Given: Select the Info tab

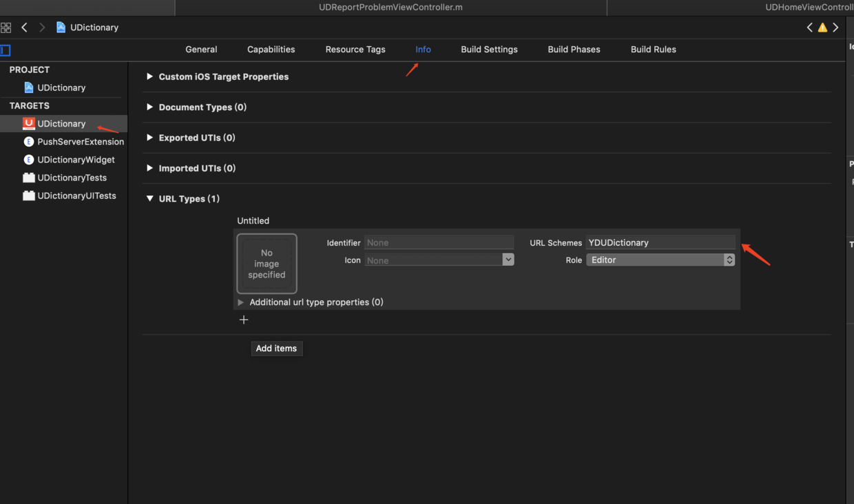Looking at the screenshot, I should (423, 50).
